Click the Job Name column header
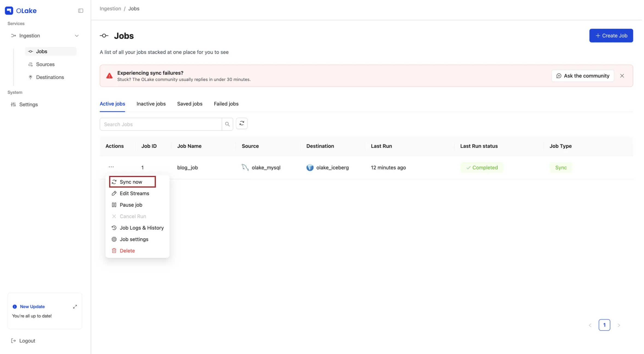Image resolution: width=644 pixels, height=354 pixels. pyautogui.click(x=189, y=146)
